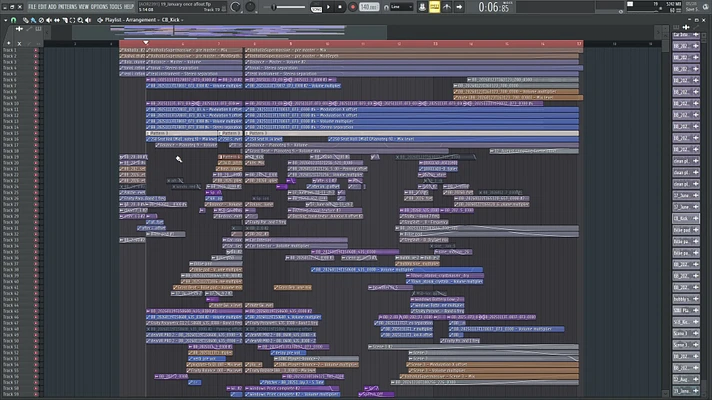Open the ADD menu
Viewport: 712px width, 400px height.
[52, 7]
